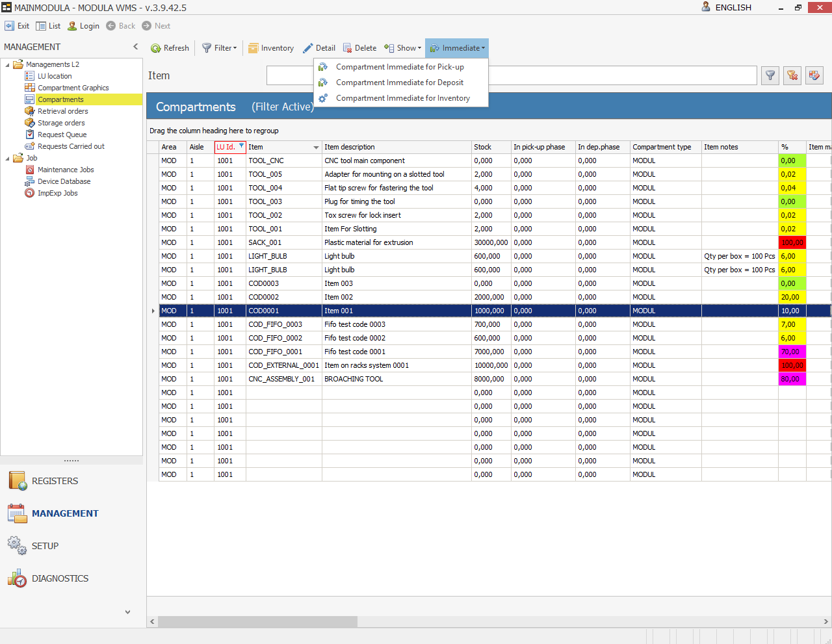Open the REGISTERS section
Viewport: 832px width, 644px height.
click(55, 481)
